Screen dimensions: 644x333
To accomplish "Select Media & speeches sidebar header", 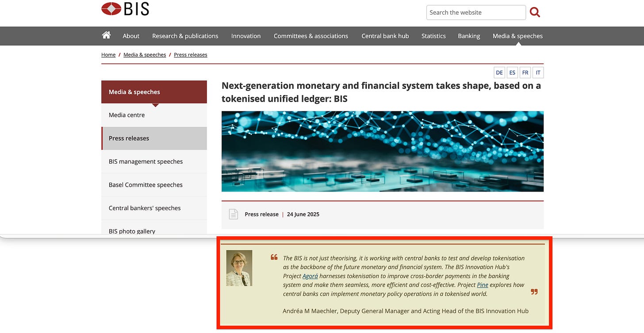I will [x=154, y=92].
